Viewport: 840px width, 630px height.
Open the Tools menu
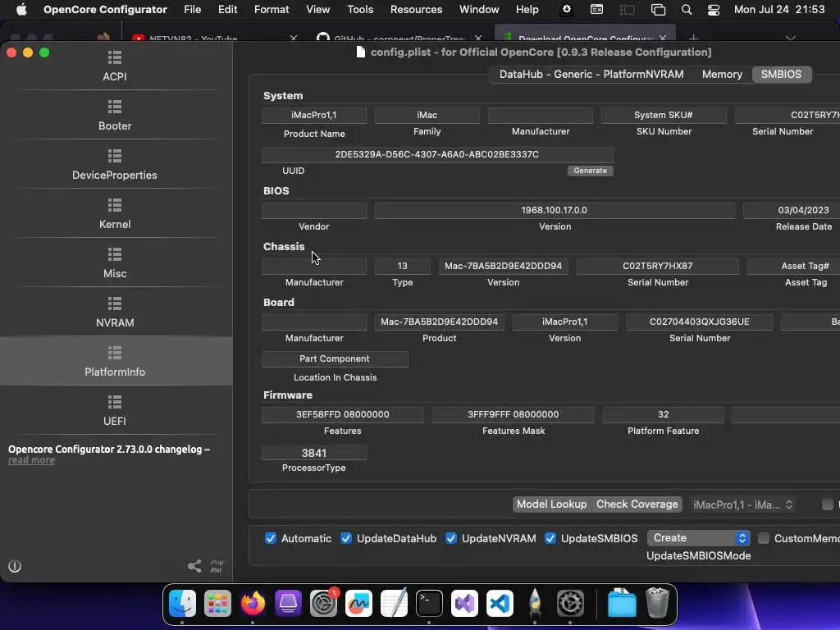[x=360, y=10]
